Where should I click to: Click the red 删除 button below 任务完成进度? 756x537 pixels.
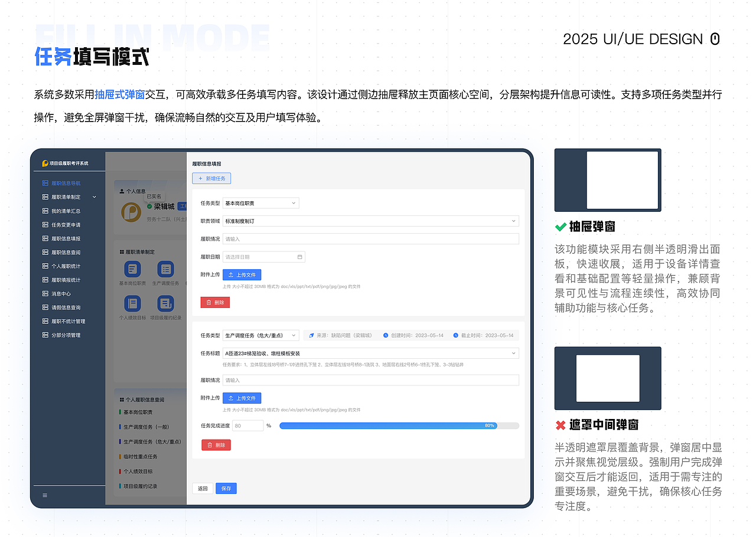[x=216, y=445]
